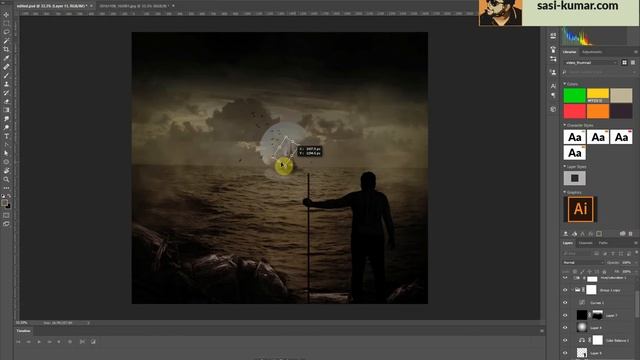Open the library selection dropdown
The height and width of the screenshot is (360, 640).
[x=591, y=62]
